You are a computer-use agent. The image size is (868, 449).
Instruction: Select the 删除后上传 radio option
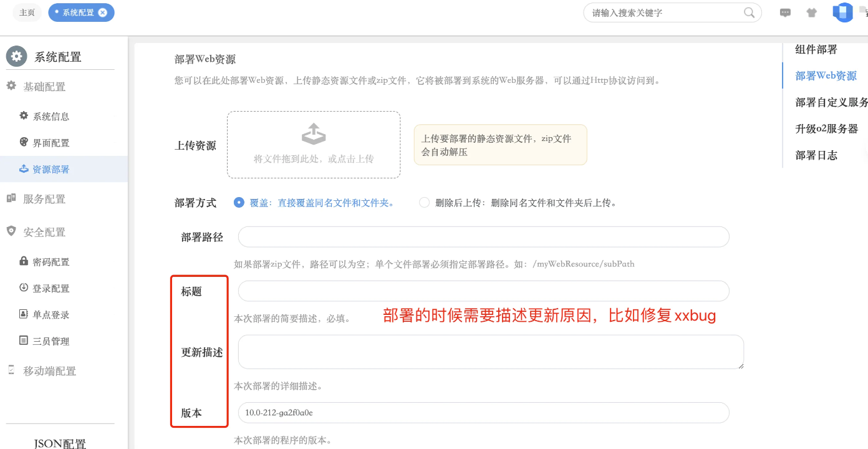425,203
